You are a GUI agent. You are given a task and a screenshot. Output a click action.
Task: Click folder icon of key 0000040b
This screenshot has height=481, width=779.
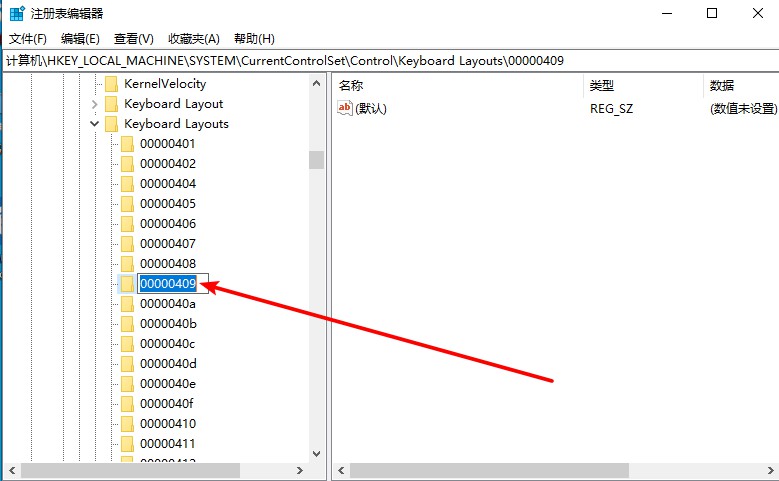pyautogui.click(x=127, y=323)
